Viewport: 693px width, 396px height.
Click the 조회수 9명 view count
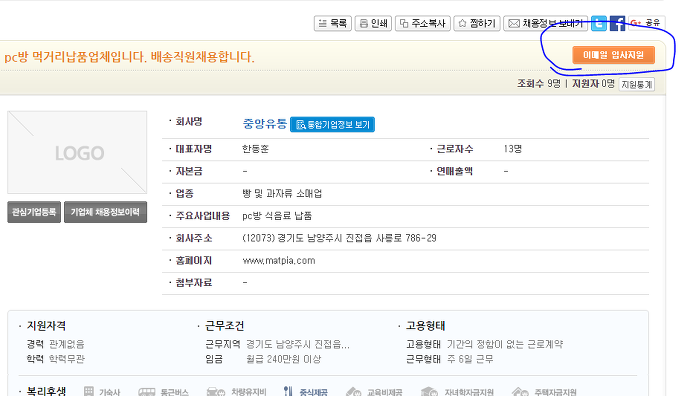539,84
